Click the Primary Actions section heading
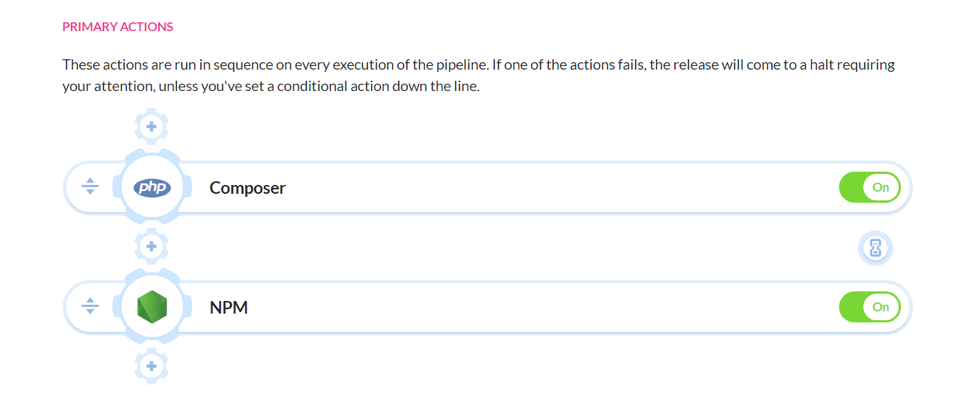The image size is (974, 414). pyautogui.click(x=117, y=27)
